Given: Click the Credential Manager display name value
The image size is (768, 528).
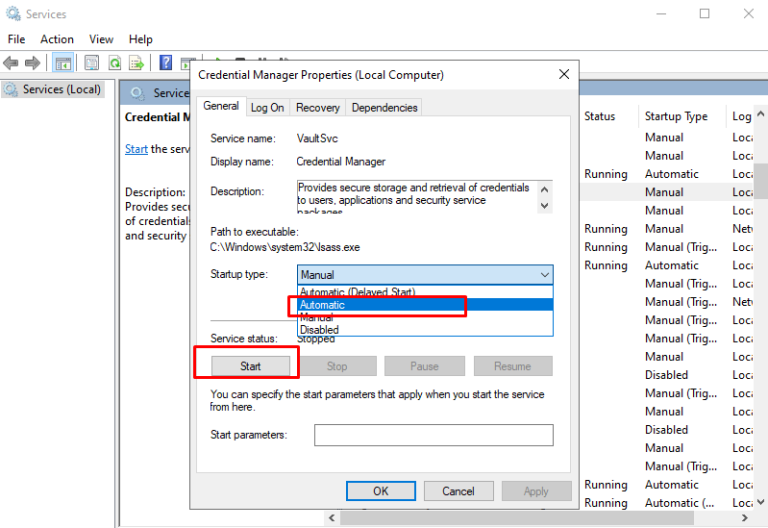Looking at the screenshot, I should click(x=341, y=162).
